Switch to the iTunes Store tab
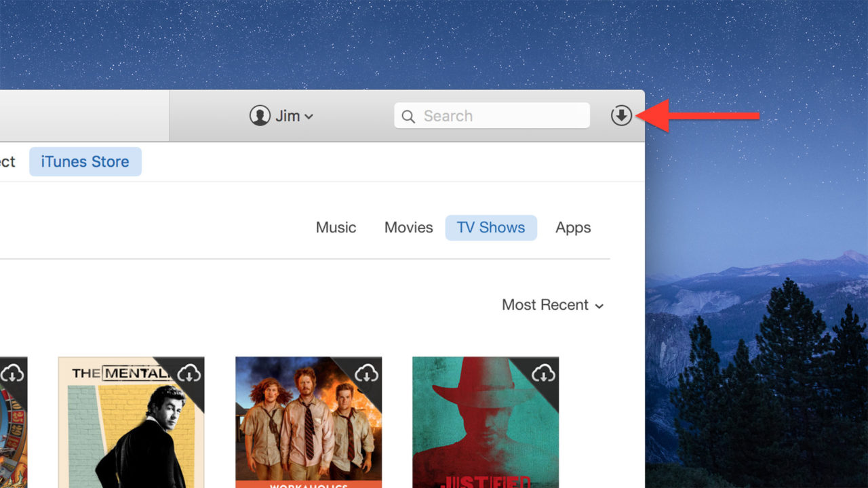868x488 pixels. pos(85,162)
